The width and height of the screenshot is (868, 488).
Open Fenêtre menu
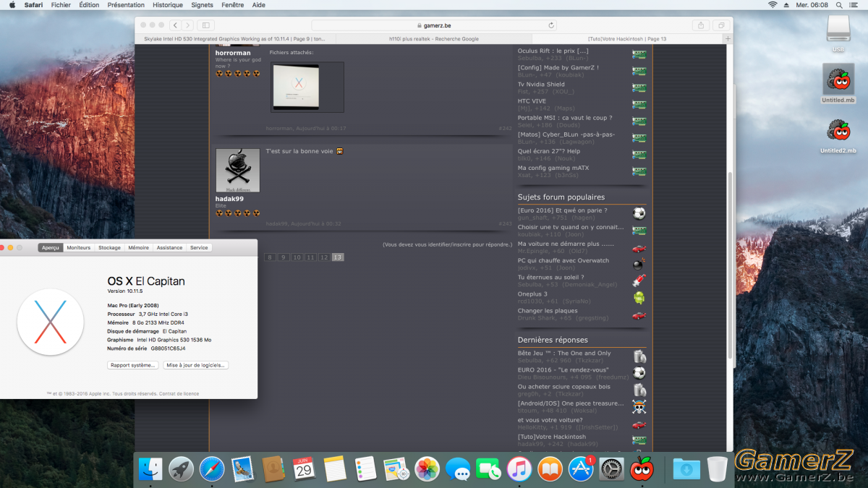pos(233,5)
